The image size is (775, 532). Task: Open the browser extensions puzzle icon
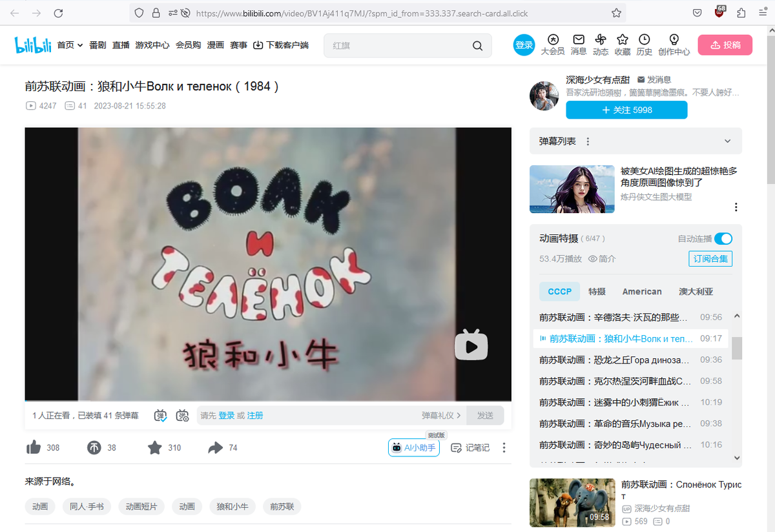(x=741, y=13)
